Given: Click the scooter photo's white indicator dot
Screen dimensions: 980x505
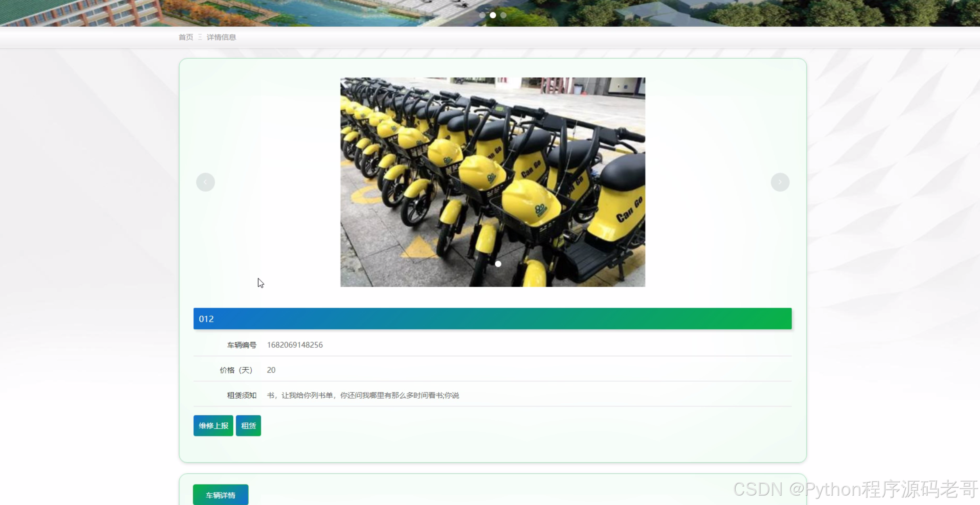Looking at the screenshot, I should point(498,264).
